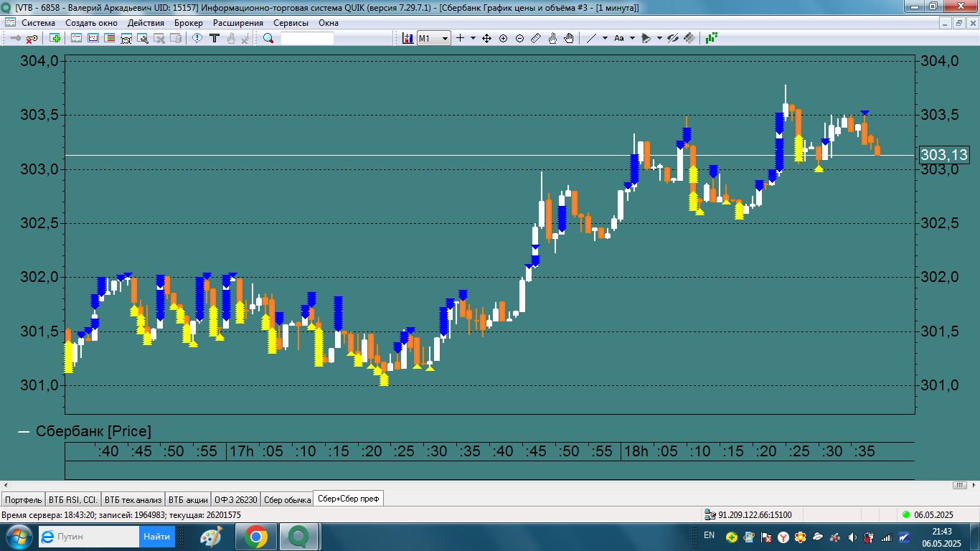Choose the trend line drawing tool
Viewport: 980px width, 551px height.
pos(591,38)
